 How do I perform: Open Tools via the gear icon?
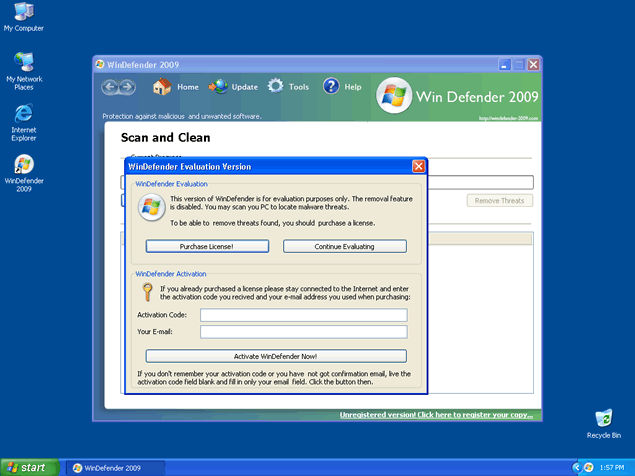point(275,87)
